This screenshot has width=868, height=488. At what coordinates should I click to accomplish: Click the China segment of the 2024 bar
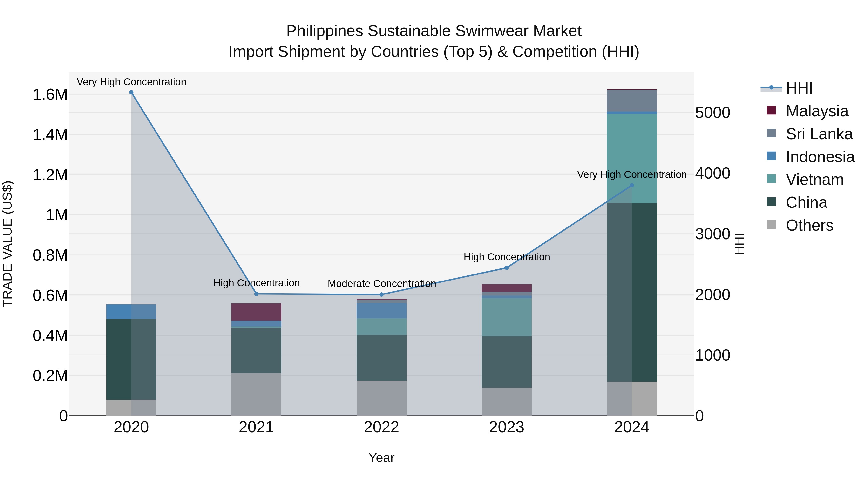pos(632,292)
